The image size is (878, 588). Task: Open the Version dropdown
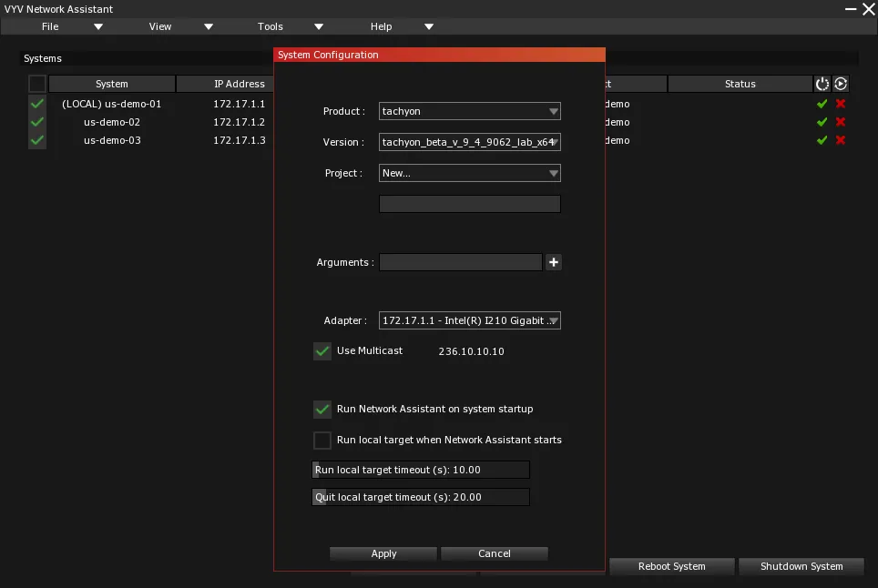[x=469, y=142]
